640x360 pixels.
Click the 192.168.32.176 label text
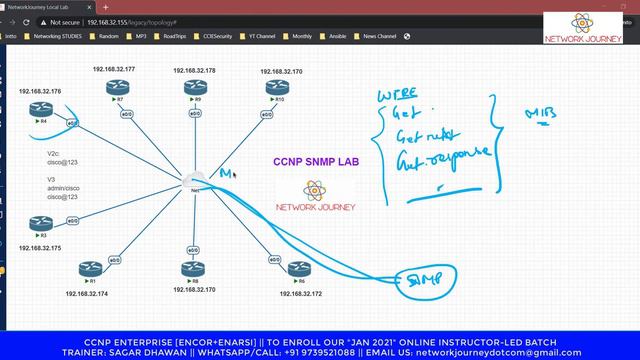tap(40, 91)
